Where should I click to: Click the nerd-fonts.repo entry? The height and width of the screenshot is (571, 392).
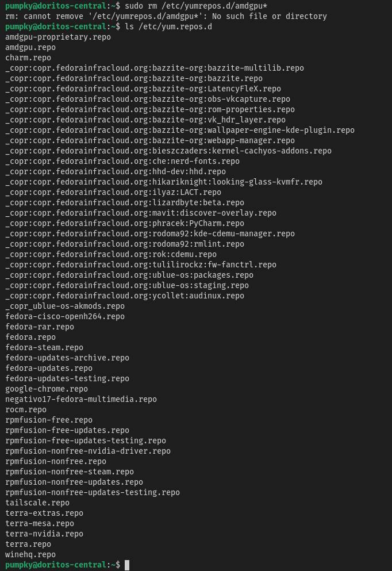coord(122,162)
